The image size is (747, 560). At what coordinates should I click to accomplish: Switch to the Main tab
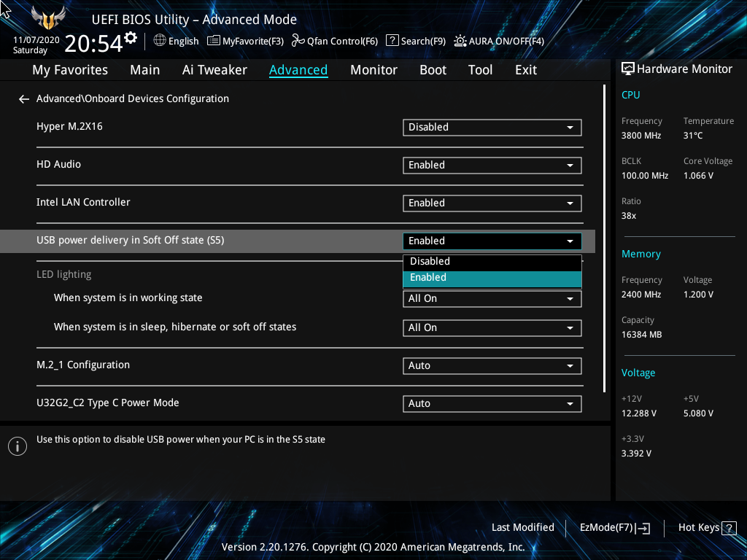145,70
